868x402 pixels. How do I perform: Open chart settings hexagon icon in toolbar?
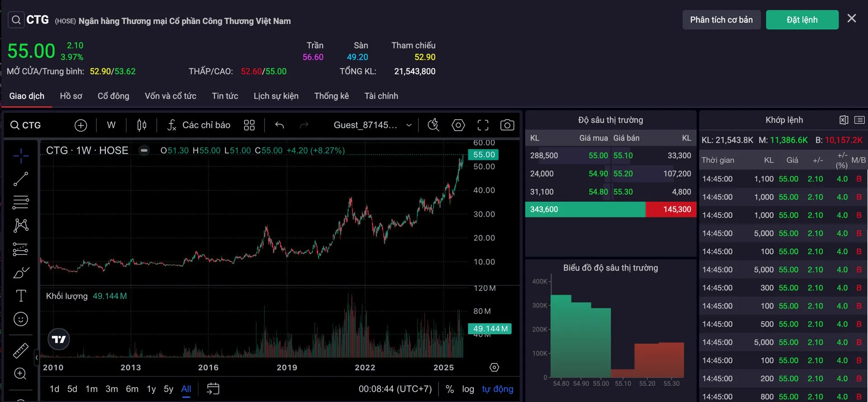click(458, 125)
